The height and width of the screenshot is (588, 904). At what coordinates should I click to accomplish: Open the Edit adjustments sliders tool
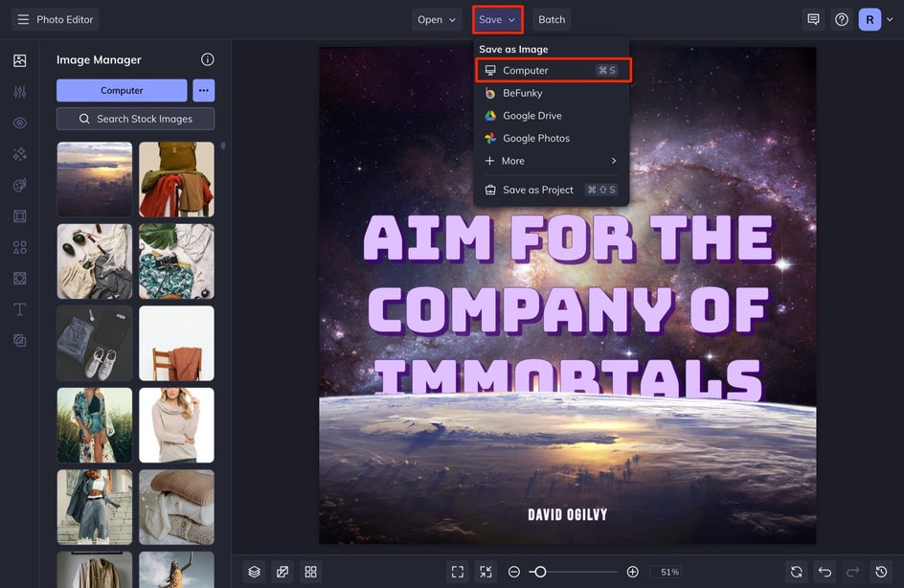coord(19,92)
